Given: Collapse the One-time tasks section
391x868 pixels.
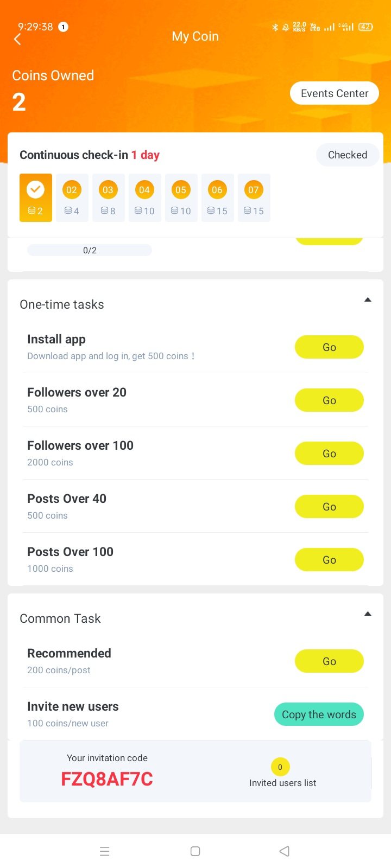Looking at the screenshot, I should tap(368, 300).
